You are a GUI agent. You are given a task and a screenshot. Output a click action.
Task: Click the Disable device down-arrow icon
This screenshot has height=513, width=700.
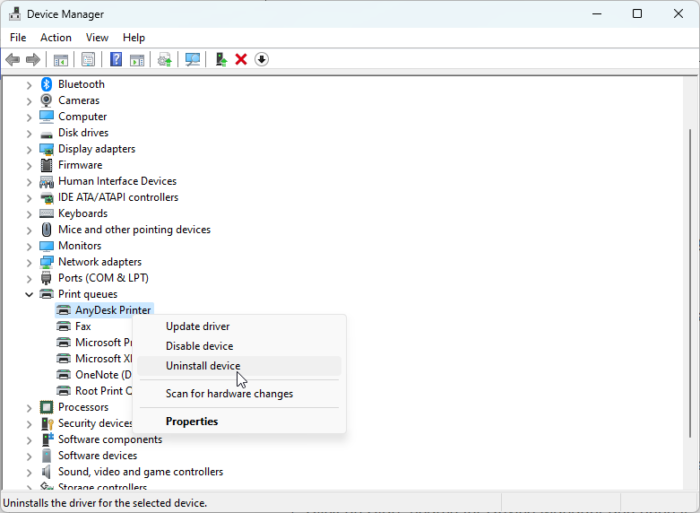pos(262,59)
